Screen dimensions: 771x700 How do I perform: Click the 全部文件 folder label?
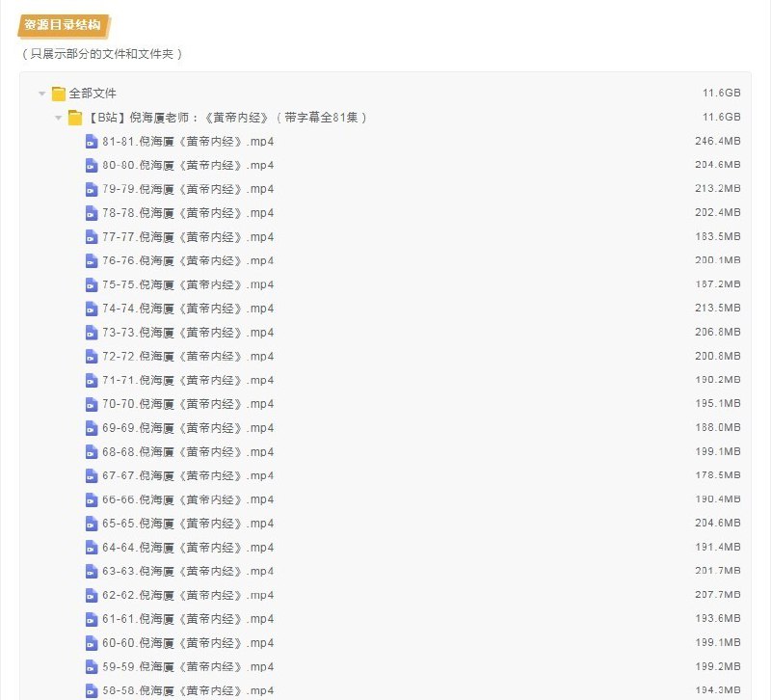(x=93, y=94)
